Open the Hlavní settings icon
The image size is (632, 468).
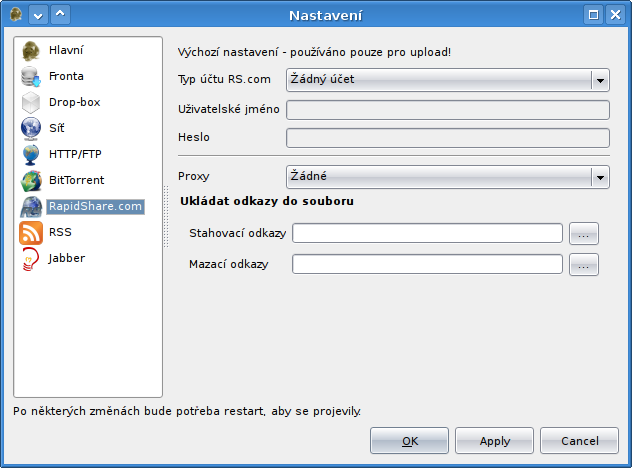(x=31, y=51)
